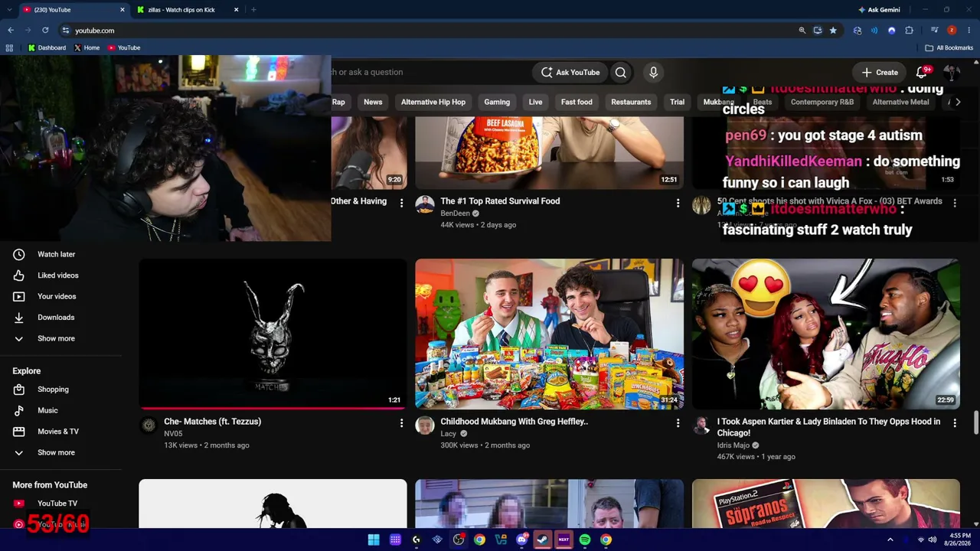Show hidden system tray icons
Viewport: 980px width, 551px height.
(x=890, y=540)
